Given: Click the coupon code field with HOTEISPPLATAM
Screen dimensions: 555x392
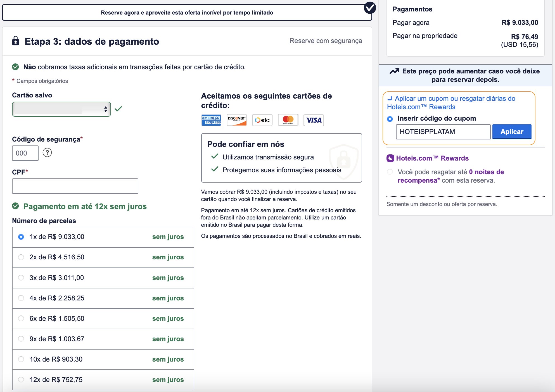Looking at the screenshot, I should tap(443, 132).
